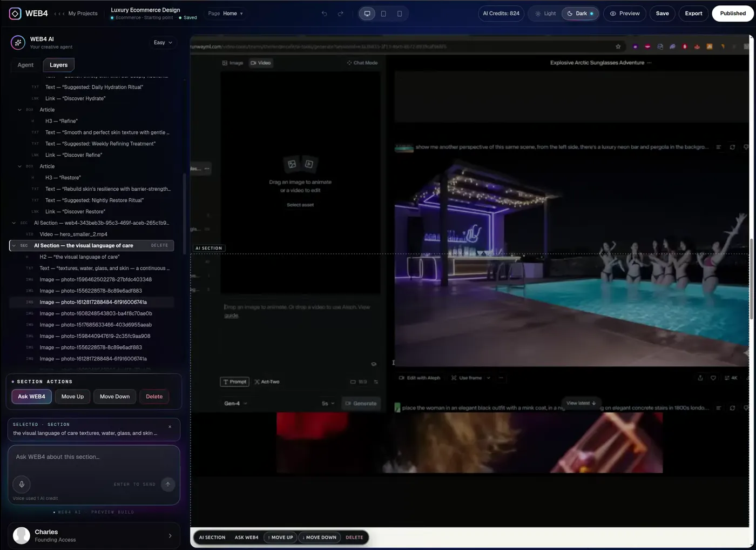The width and height of the screenshot is (756, 550).
Task: Click Move Down in Section Actions
Action: pyautogui.click(x=114, y=397)
